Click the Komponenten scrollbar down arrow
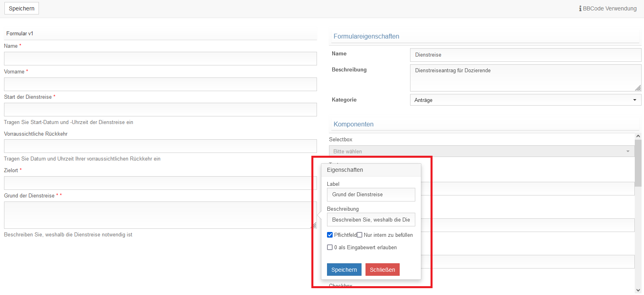644x295 pixels. [638, 290]
